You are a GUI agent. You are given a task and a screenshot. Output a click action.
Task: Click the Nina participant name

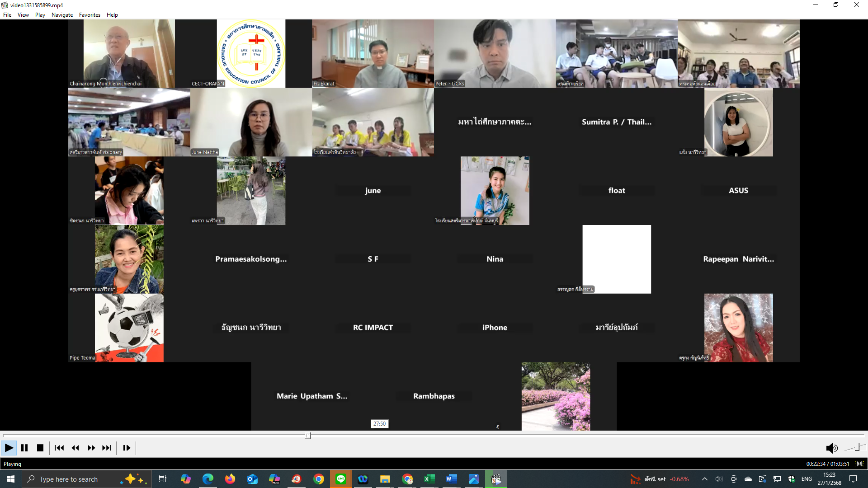click(495, 259)
